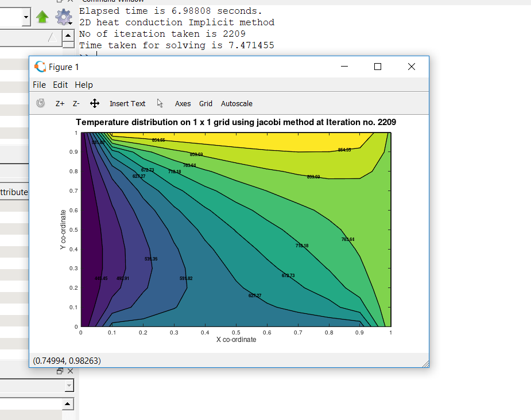Select the pan arrows tool

point(95,104)
